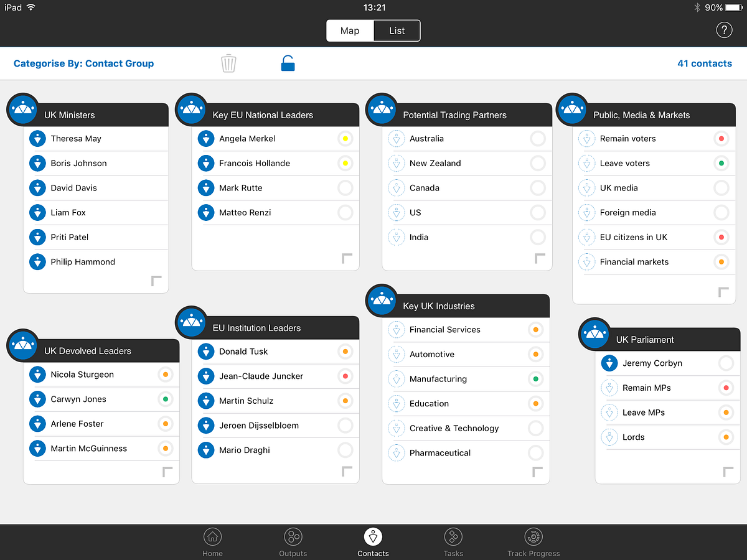Switch to List view
Screen dimensions: 747x560
coord(397,30)
